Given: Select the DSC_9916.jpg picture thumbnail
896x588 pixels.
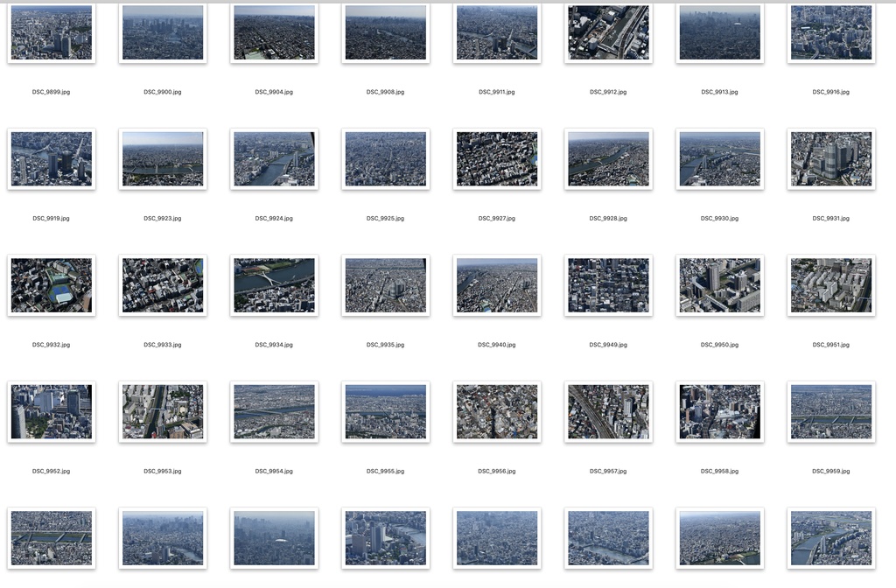Looking at the screenshot, I should [831, 32].
